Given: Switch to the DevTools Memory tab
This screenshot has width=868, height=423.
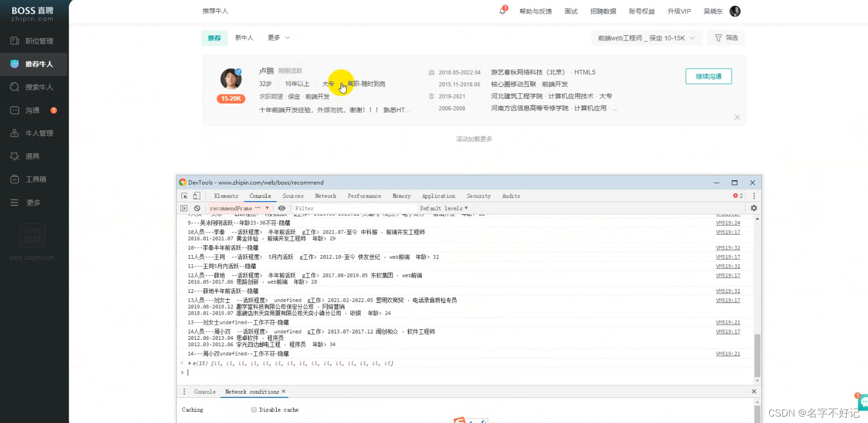Looking at the screenshot, I should (x=401, y=196).
